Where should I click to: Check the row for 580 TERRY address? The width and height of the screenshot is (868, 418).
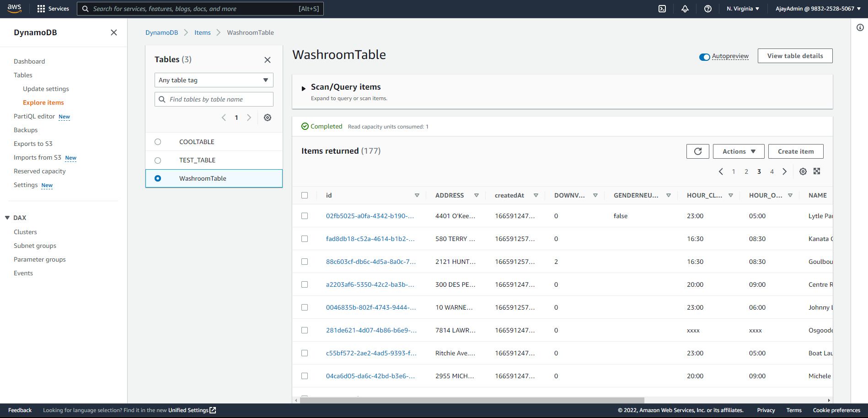click(x=305, y=239)
